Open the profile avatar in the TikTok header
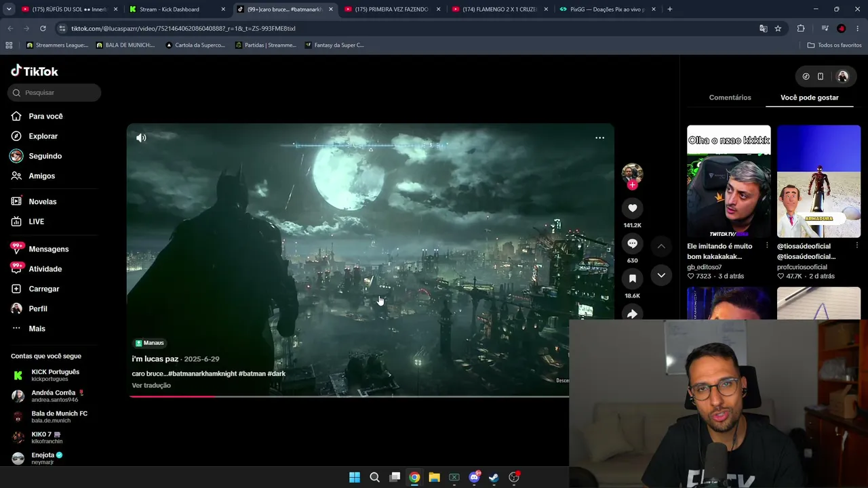868x488 pixels. click(843, 77)
